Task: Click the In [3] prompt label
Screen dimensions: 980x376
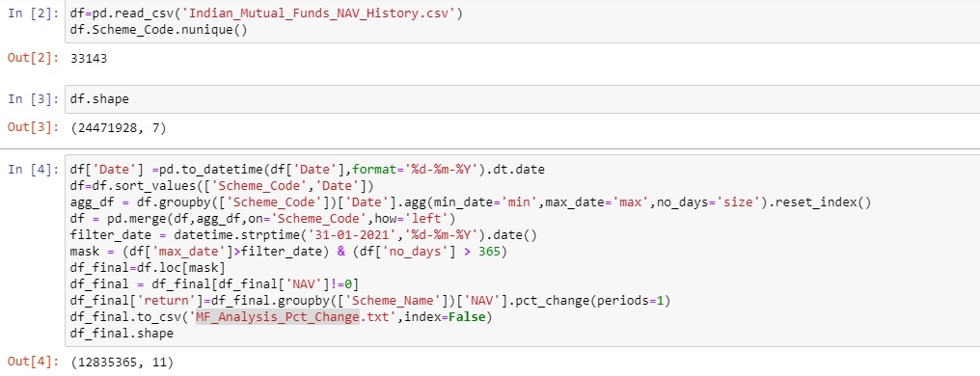Action: pyautogui.click(x=34, y=99)
